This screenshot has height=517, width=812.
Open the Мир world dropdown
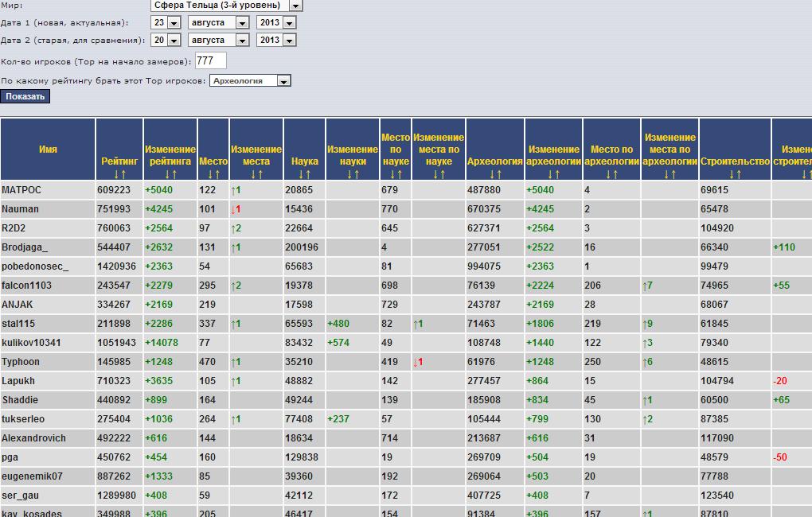(295, 6)
